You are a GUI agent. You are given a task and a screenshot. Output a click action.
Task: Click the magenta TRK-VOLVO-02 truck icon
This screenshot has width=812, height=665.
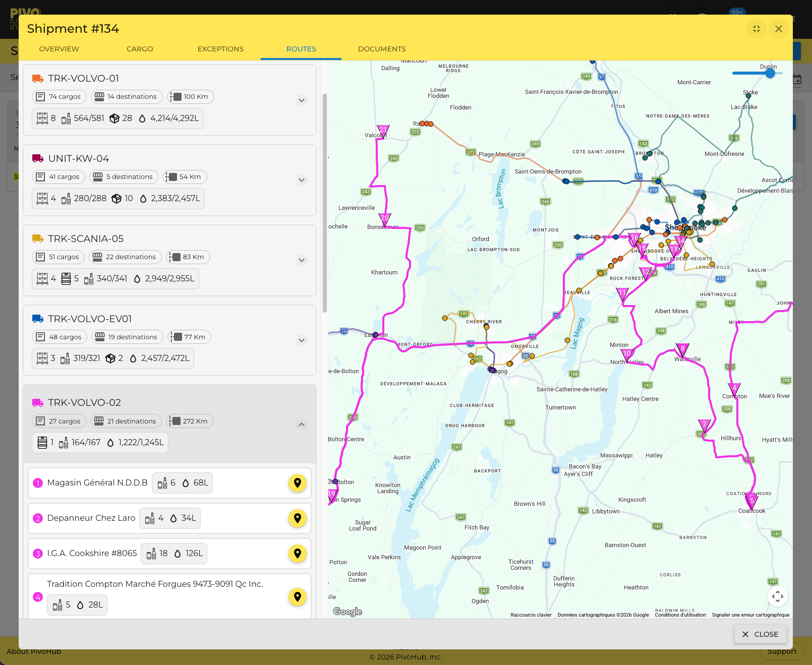38,403
